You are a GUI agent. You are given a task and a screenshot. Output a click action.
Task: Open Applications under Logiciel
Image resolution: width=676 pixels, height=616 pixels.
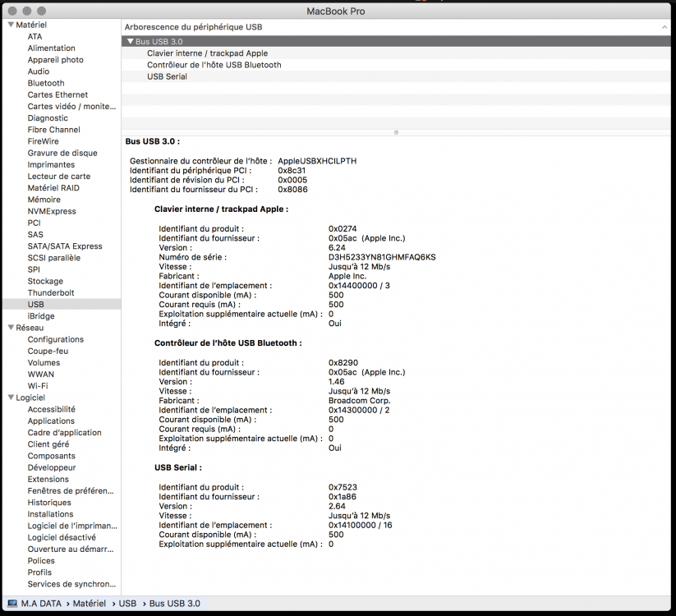tap(51, 421)
